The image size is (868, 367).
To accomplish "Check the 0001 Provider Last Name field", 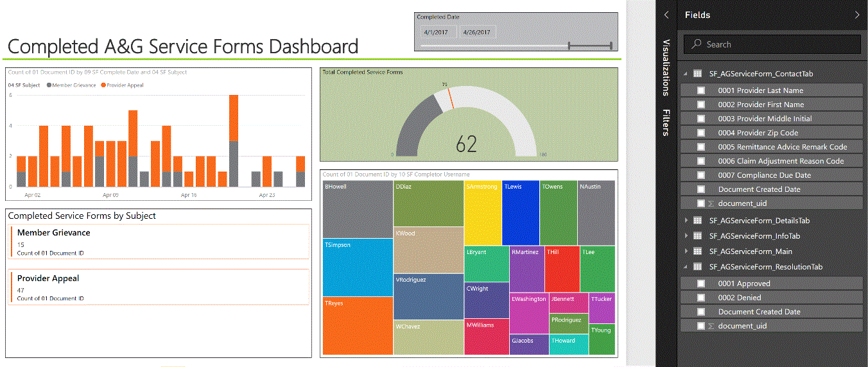I will pyautogui.click(x=701, y=90).
